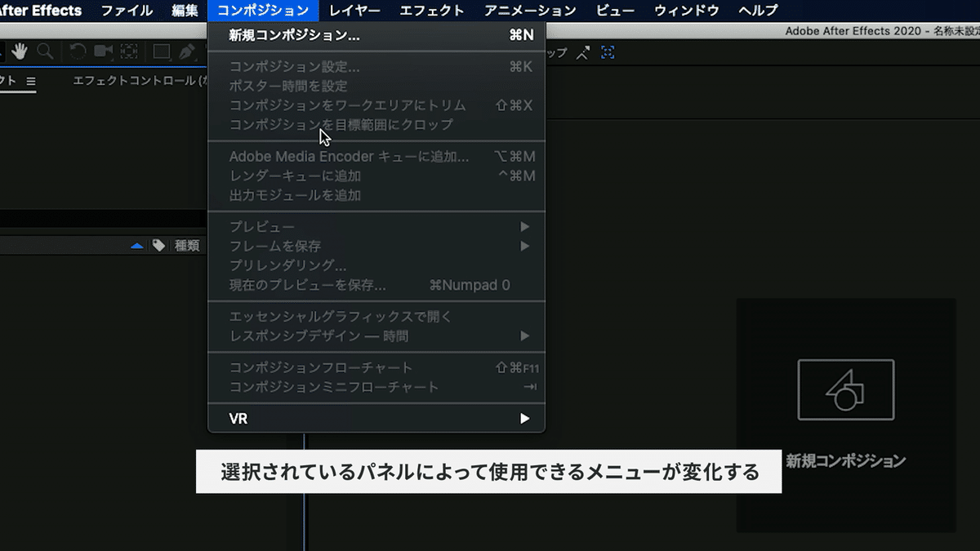Open the アニメーション menu

point(530,11)
